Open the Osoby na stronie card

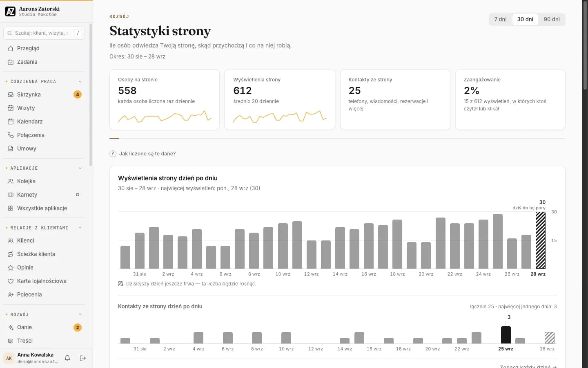[165, 100]
